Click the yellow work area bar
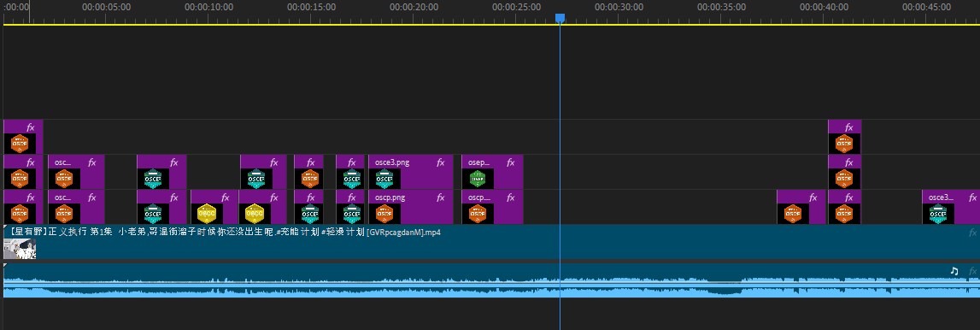Image resolution: width=980 pixels, height=330 pixels. pyautogui.click(x=491, y=25)
